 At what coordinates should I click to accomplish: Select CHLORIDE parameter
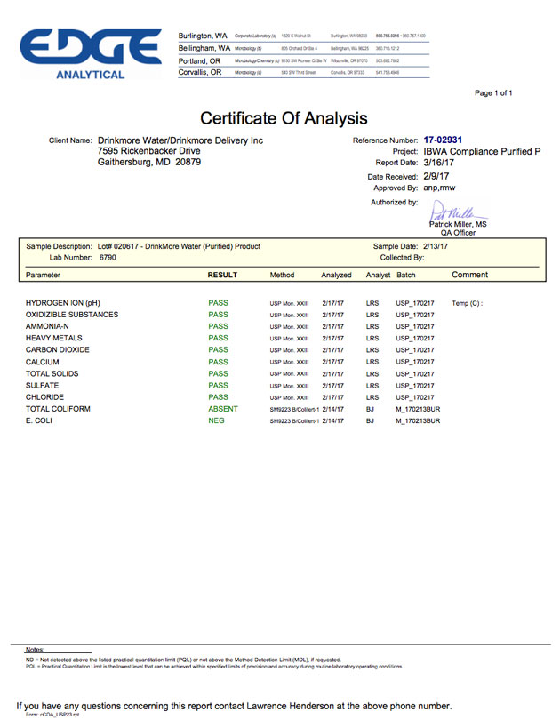point(44,397)
